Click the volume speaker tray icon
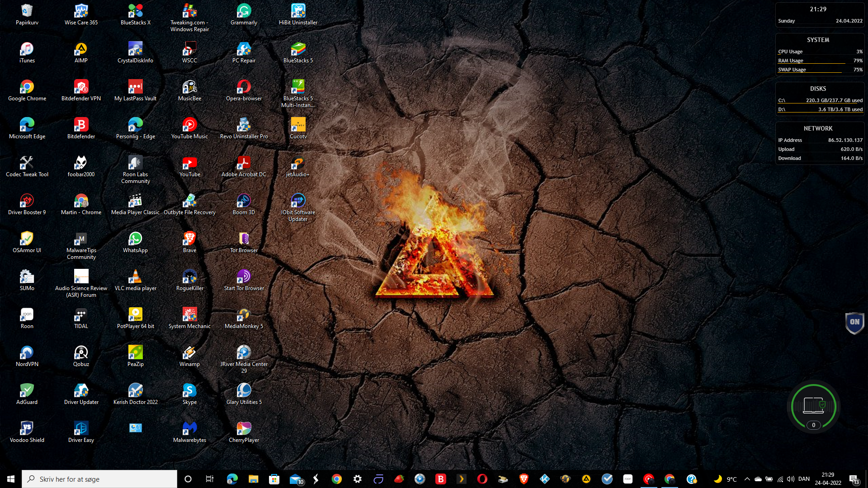 [x=791, y=479]
